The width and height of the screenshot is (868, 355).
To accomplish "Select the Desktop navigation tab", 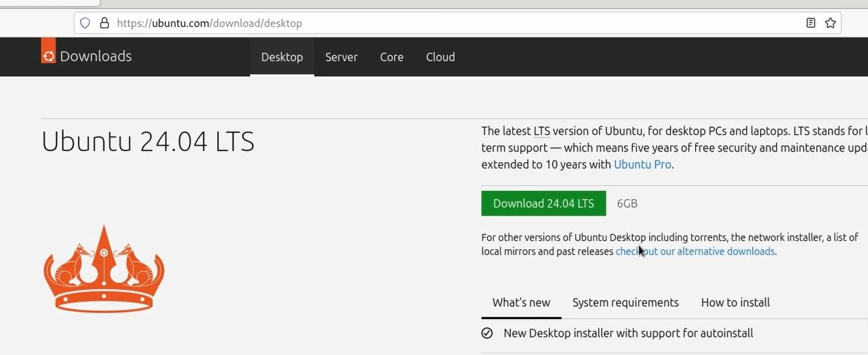I will (x=282, y=57).
